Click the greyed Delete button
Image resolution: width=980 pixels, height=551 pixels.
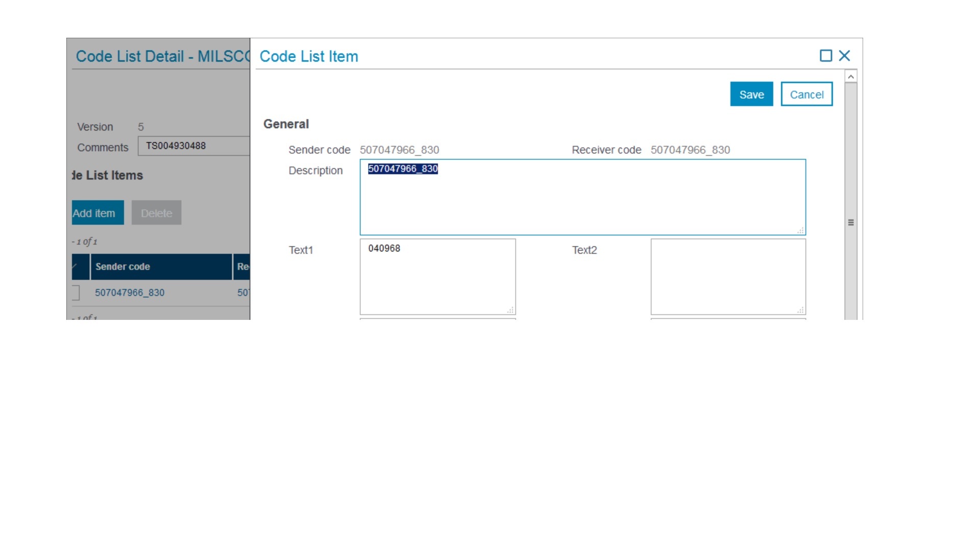[156, 213]
